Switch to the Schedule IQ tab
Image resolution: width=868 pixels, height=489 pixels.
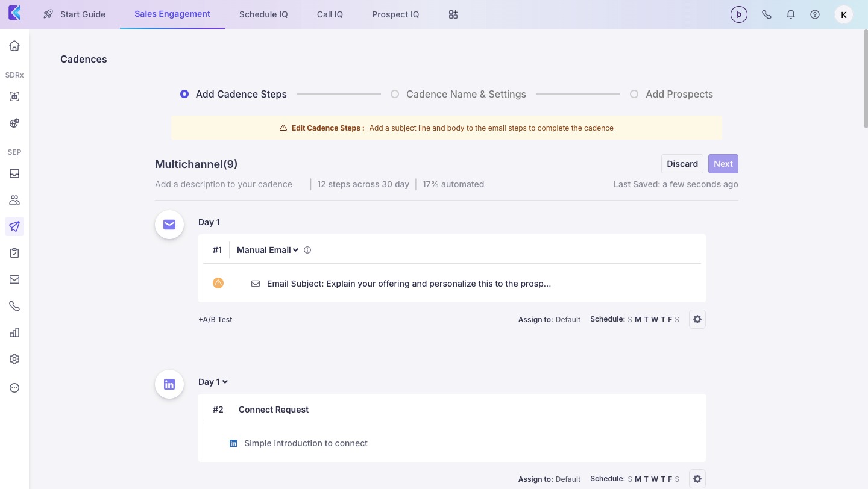263,14
